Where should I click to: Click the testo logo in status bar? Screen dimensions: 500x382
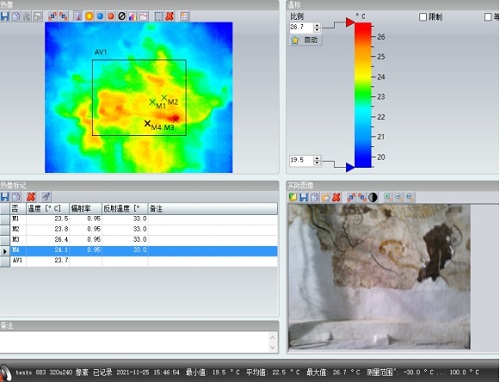(5, 373)
